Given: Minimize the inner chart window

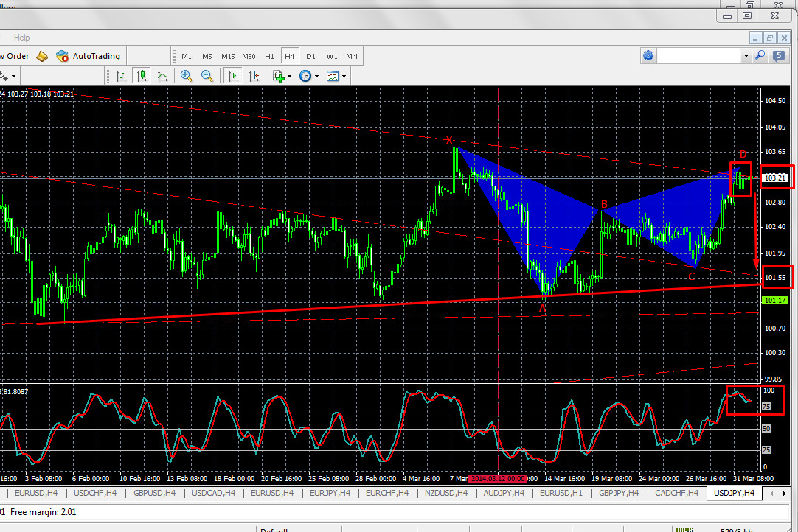Looking at the screenshot, I should 756,38.
